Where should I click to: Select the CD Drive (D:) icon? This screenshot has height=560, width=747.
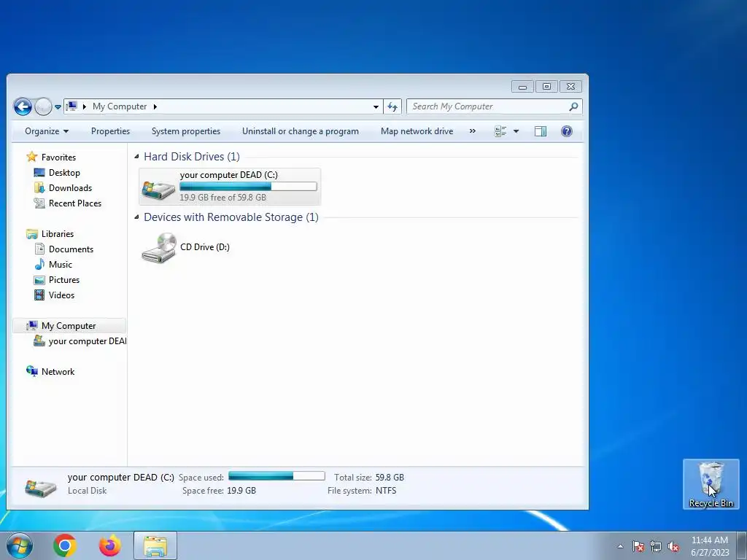tap(159, 248)
